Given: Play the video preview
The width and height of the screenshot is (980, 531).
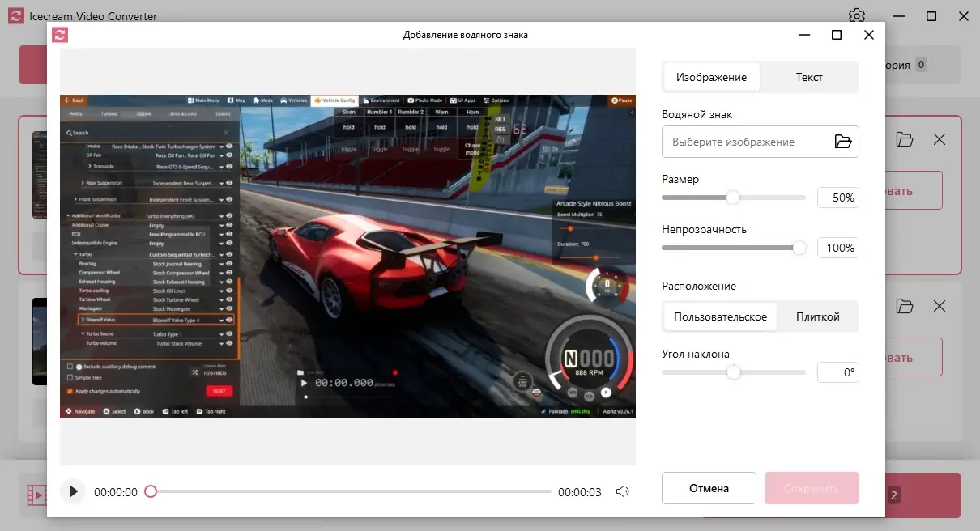Looking at the screenshot, I should (x=73, y=491).
